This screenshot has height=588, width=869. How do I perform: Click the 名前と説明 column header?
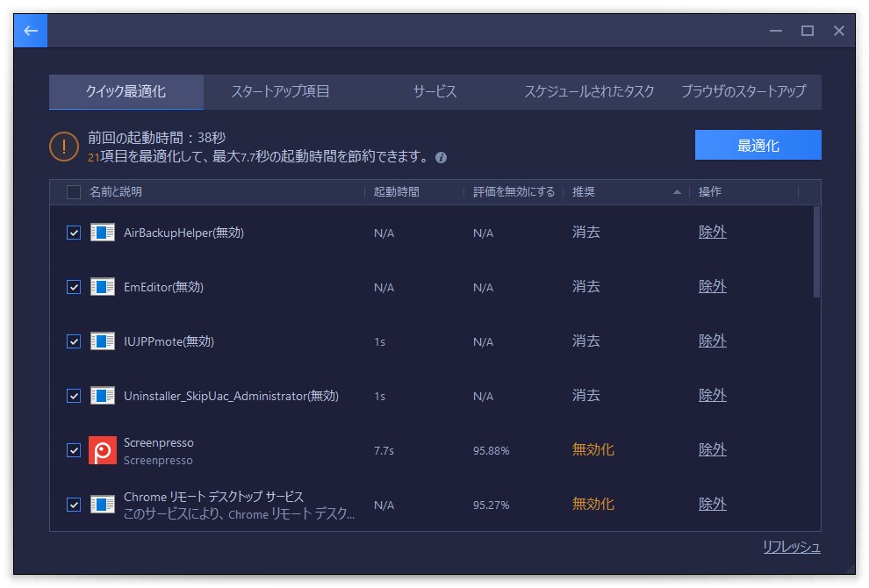click(x=116, y=191)
